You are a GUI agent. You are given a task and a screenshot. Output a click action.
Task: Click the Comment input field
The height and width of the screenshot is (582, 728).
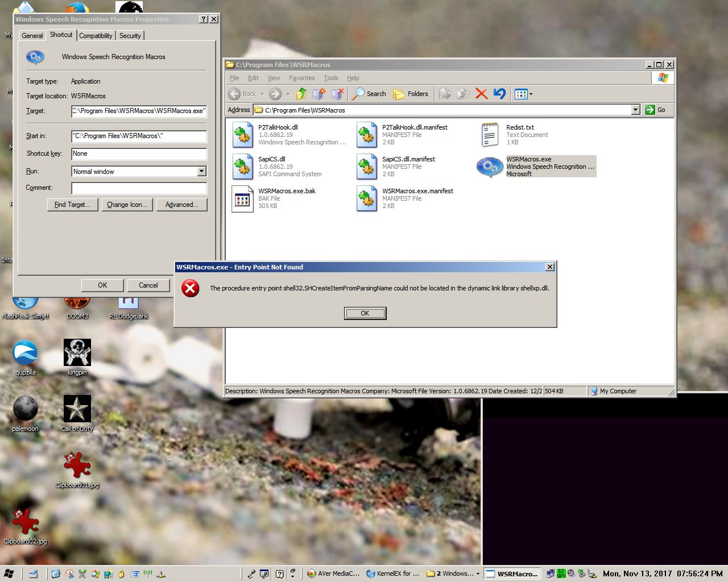(139, 188)
